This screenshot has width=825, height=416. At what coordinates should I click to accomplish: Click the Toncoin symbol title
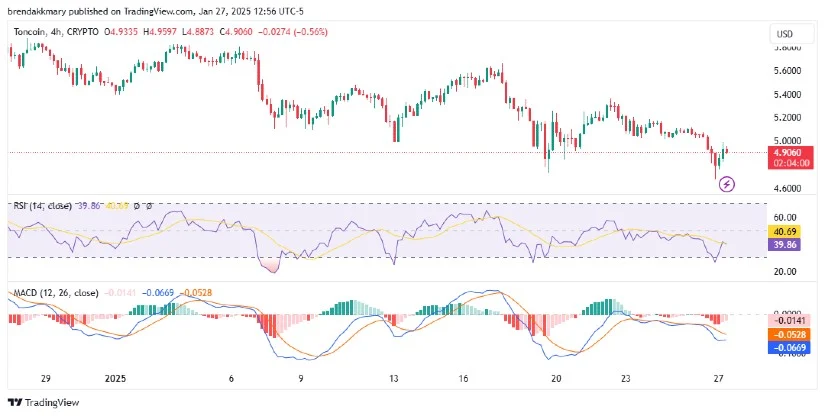28,32
